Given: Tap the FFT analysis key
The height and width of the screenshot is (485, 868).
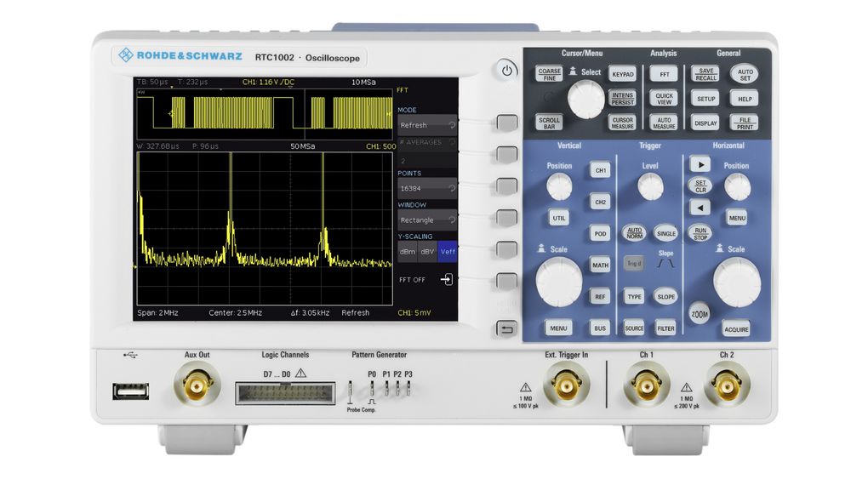Looking at the screenshot, I should click(x=665, y=74).
